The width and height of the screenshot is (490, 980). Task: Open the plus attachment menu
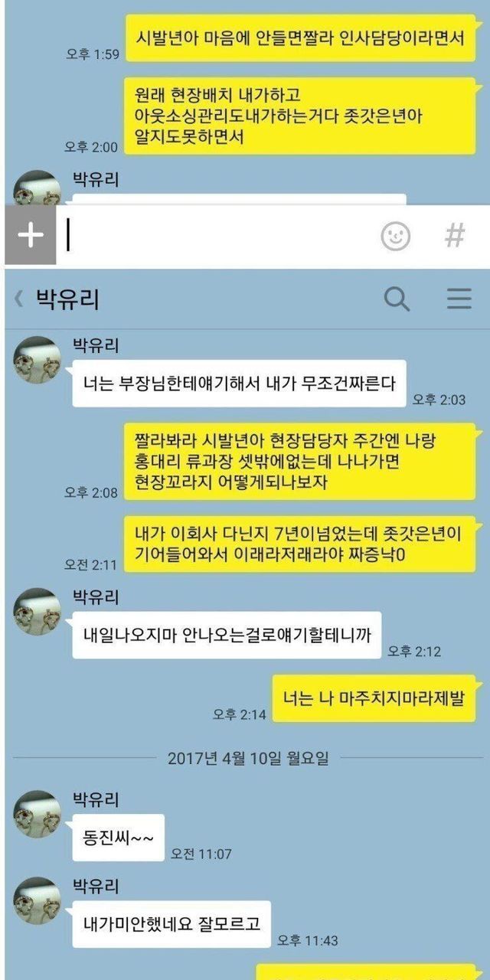click(31, 236)
